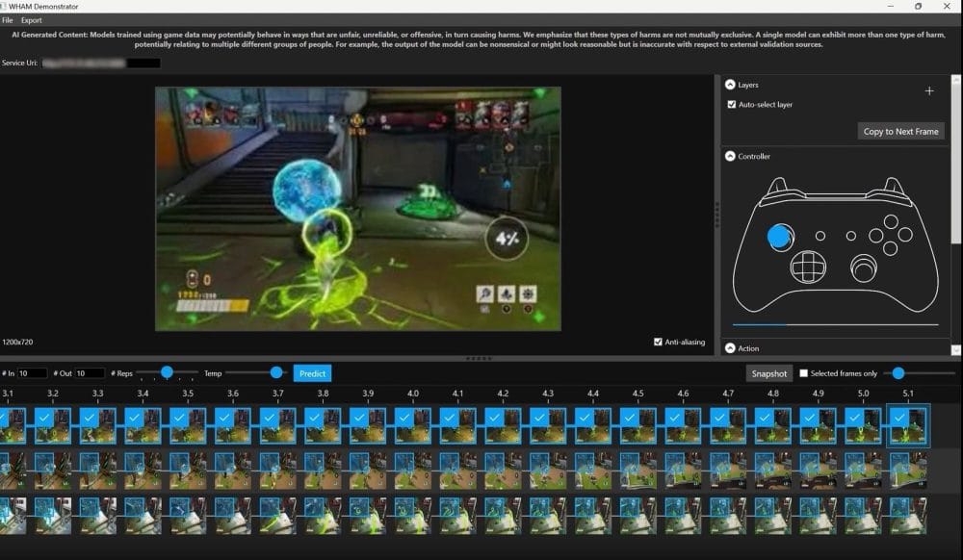Toggle the Anti-aliasing checkbox

pyautogui.click(x=658, y=342)
